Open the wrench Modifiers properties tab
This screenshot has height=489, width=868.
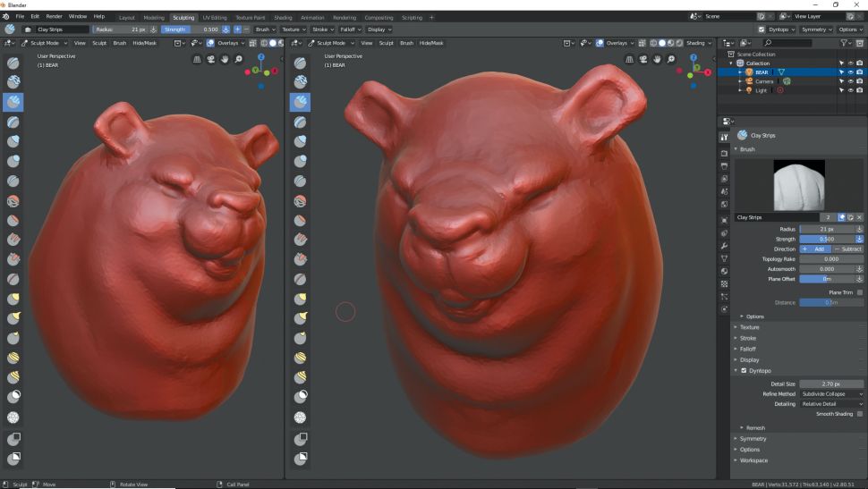(x=724, y=245)
